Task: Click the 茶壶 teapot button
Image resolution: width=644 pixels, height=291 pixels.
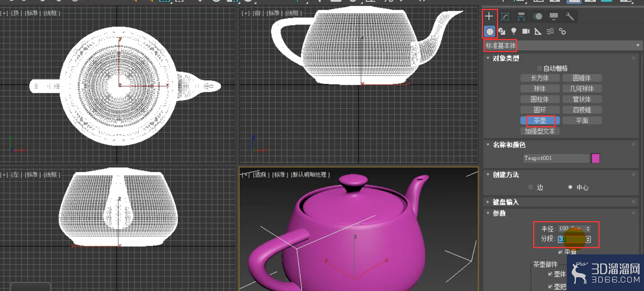Action: click(x=540, y=121)
